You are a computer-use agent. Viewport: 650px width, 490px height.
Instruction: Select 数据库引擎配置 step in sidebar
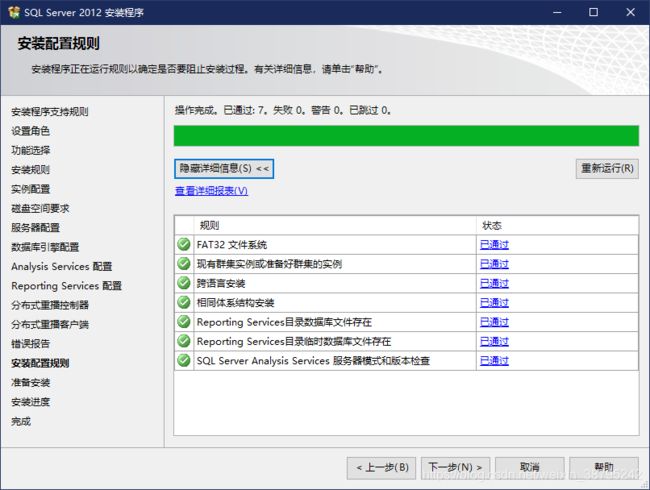(x=45, y=247)
